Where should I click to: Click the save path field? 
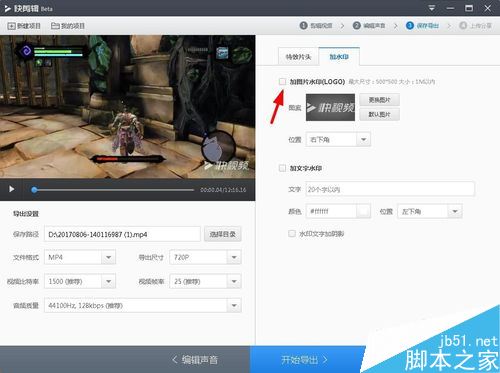click(x=122, y=234)
